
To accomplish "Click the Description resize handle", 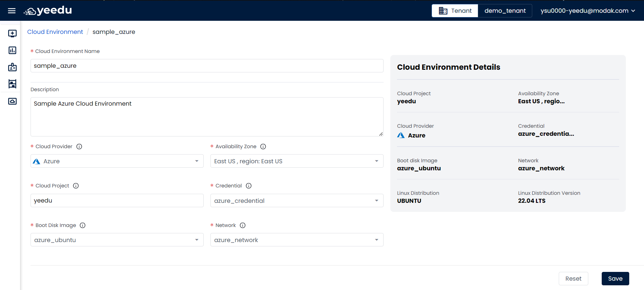I will tap(381, 134).
